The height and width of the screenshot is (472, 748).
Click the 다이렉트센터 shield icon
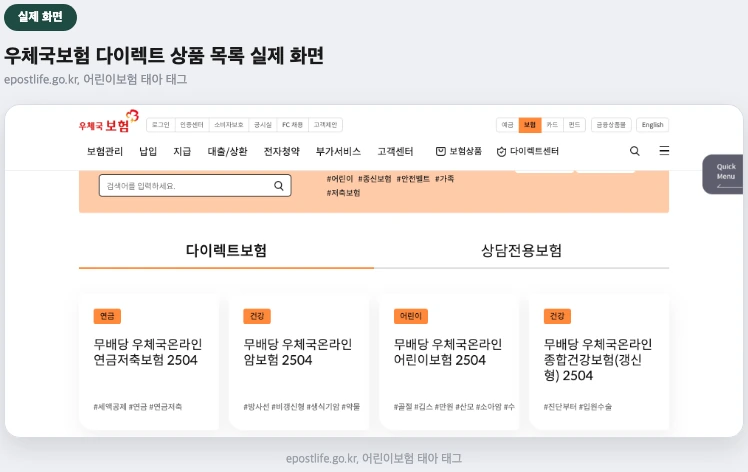(x=501, y=152)
